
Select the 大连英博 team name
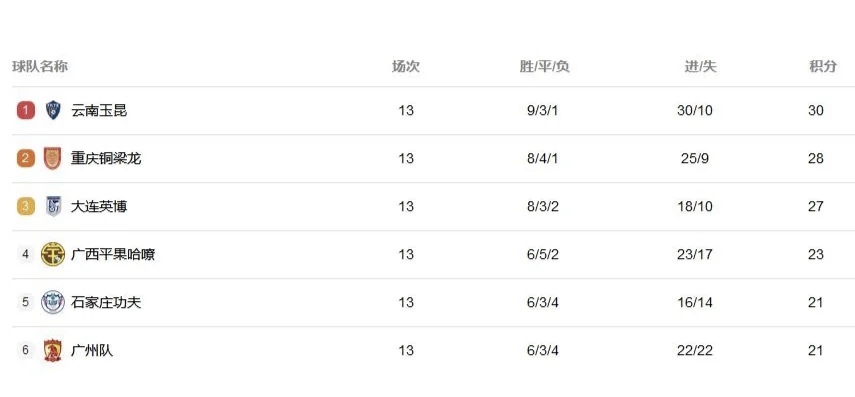point(99,207)
